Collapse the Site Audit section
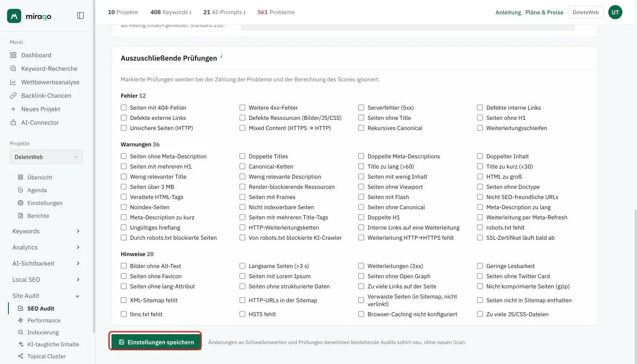Screen dimensions: 637x364 46,296
